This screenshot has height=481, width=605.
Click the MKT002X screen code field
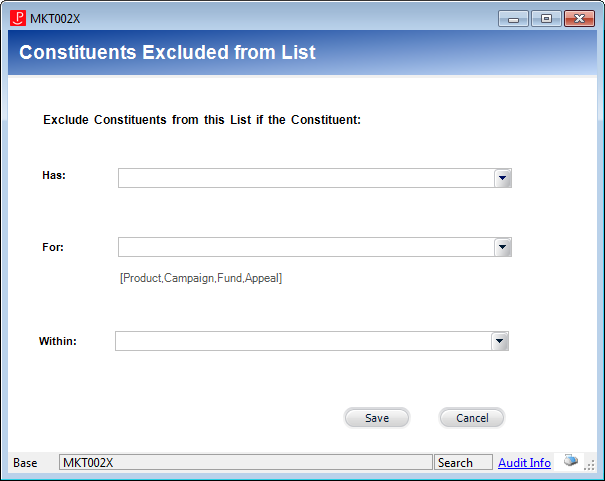click(246, 462)
